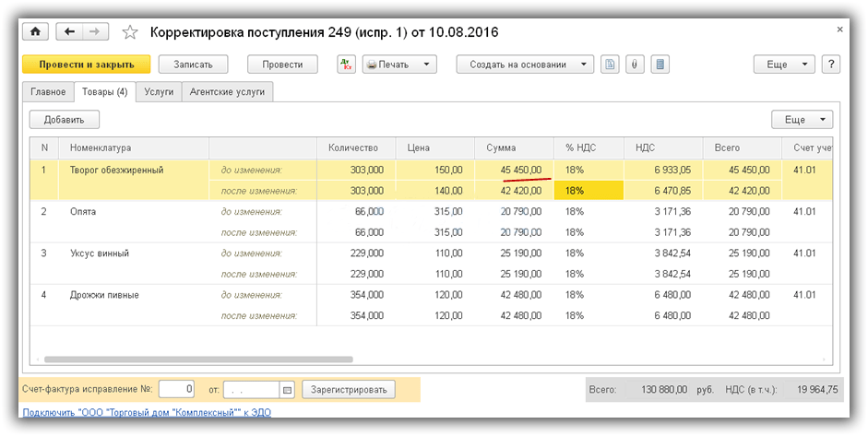Image resolution: width=868 pixels, height=436 pixels.
Task: Click the N column header
Action: pyautogui.click(x=45, y=147)
